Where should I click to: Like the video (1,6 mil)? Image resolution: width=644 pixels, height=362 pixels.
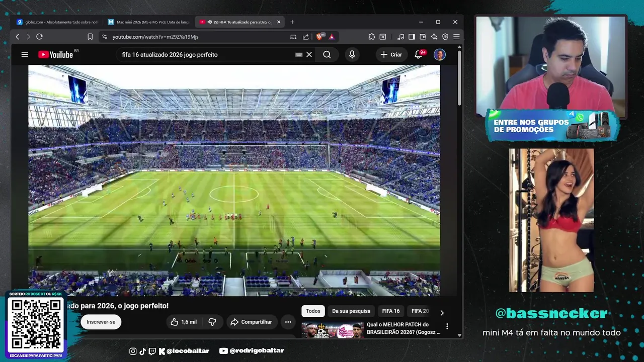[184, 322]
